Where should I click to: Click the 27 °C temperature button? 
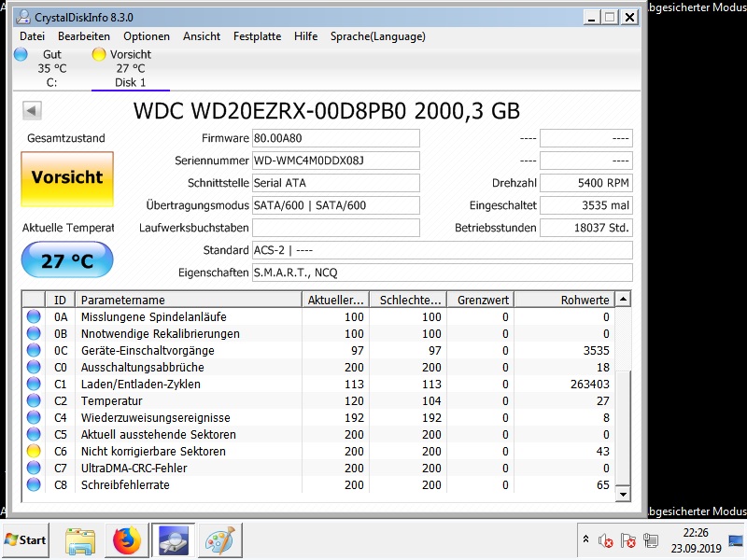67,260
